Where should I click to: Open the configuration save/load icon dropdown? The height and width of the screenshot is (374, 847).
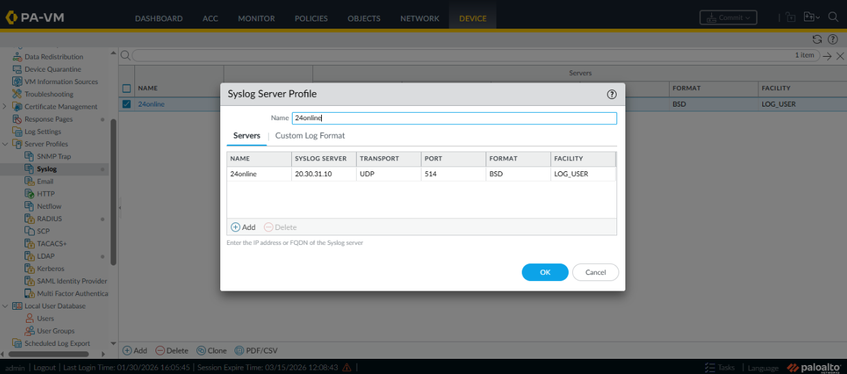click(x=811, y=17)
